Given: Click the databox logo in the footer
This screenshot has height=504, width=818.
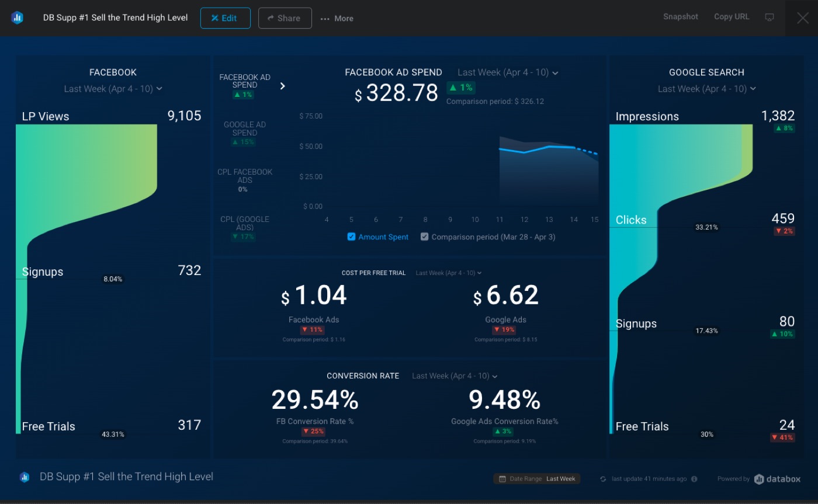Looking at the screenshot, I should 777,479.
